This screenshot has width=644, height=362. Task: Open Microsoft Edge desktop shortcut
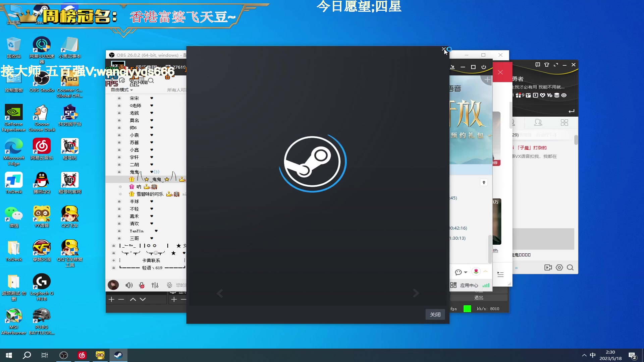click(13, 152)
